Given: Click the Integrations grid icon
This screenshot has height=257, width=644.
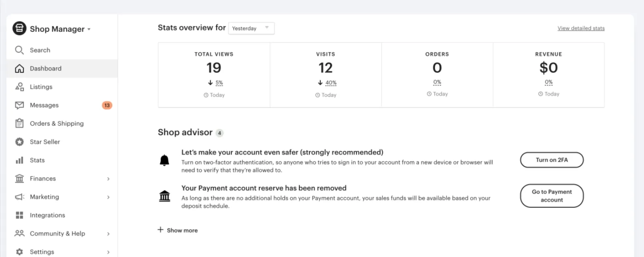Looking at the screenshot, I should point(19,215).
